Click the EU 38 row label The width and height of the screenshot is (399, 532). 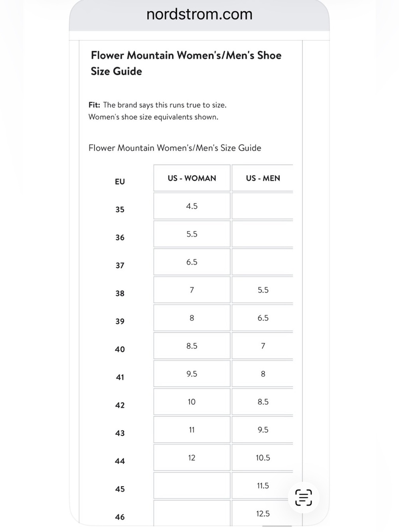pyautogui.click(x=120, y=293)
